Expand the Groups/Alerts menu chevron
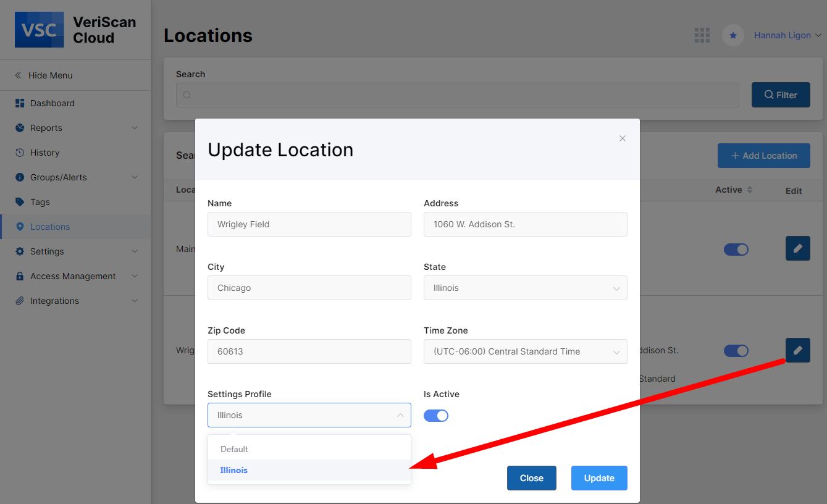Viewport: 827px width, 504px height. click(135, 177)
